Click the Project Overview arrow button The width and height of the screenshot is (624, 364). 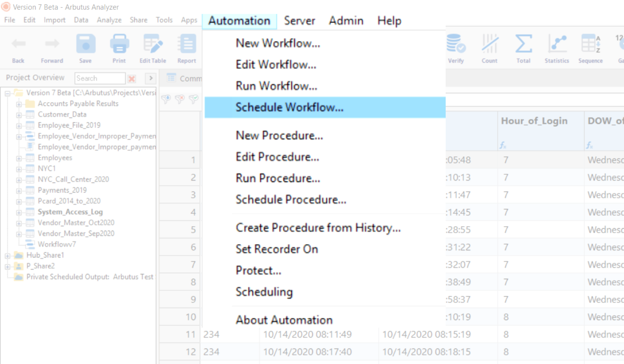(x=151, y=78)
